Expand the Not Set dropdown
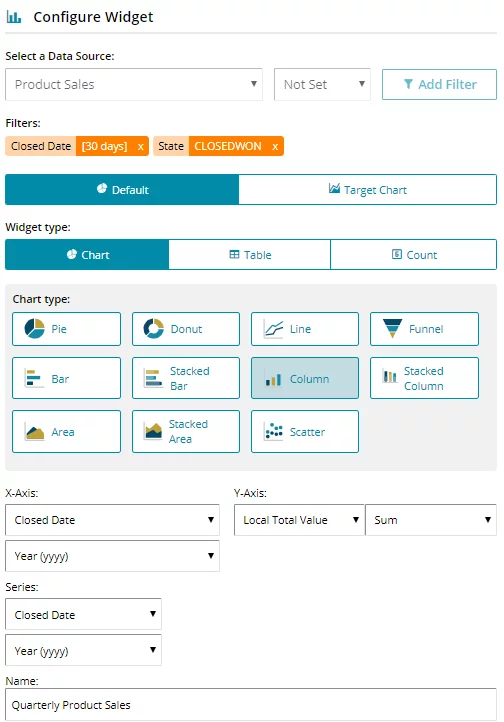 click(x=322, y=84)
